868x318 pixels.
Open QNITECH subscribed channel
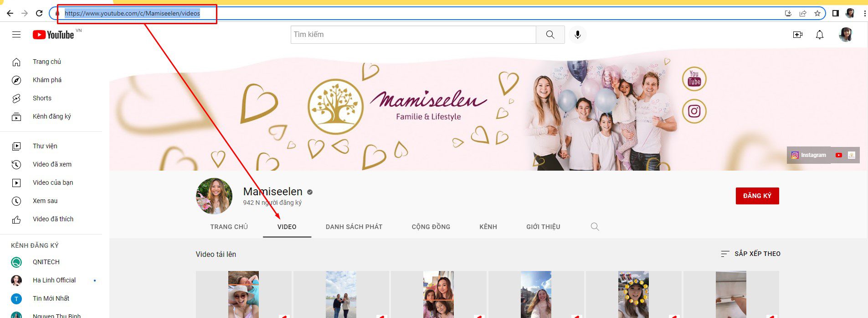[51, 262]
